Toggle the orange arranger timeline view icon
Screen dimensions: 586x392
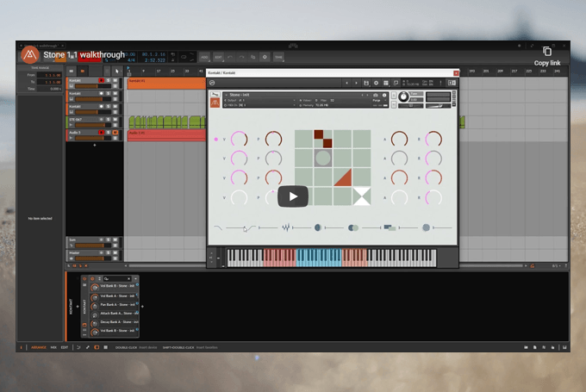tap(83, 71)
